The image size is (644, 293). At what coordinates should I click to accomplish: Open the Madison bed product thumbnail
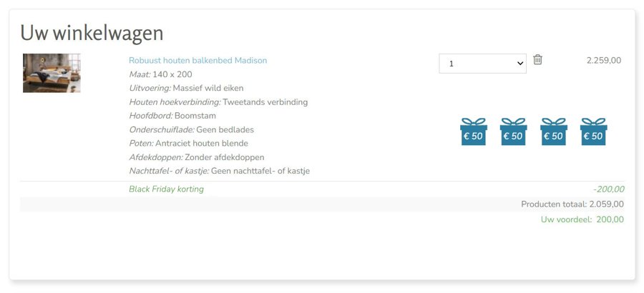(x=52, y=73)
